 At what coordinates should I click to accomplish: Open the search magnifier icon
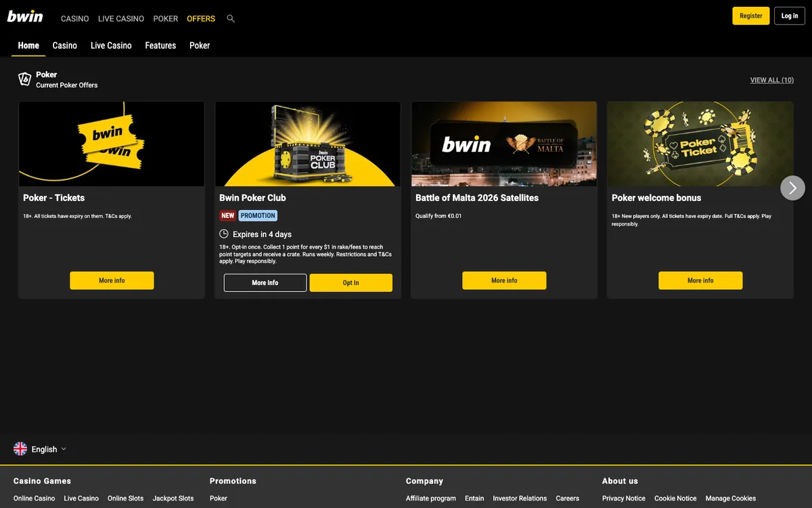(231, 19)
